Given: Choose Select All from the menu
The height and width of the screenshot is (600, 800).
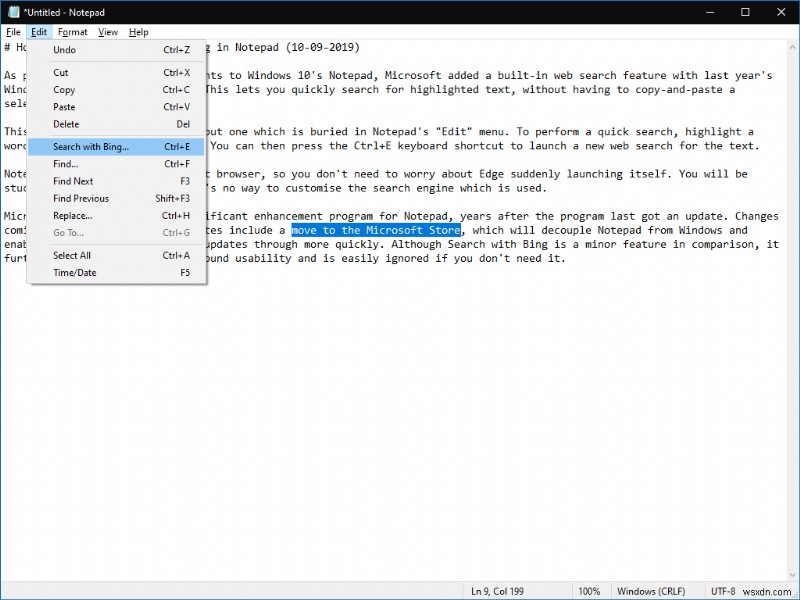Looking at the screenshot, I should 71,254.
